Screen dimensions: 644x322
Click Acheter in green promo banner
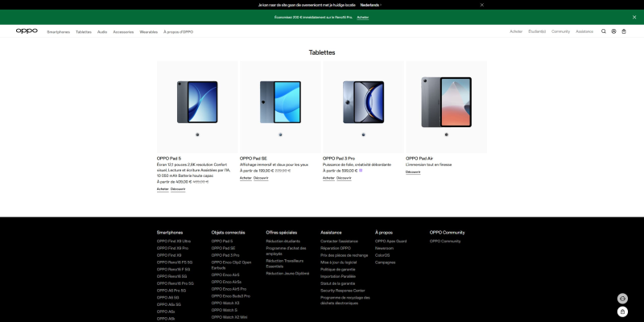point(363,17)
